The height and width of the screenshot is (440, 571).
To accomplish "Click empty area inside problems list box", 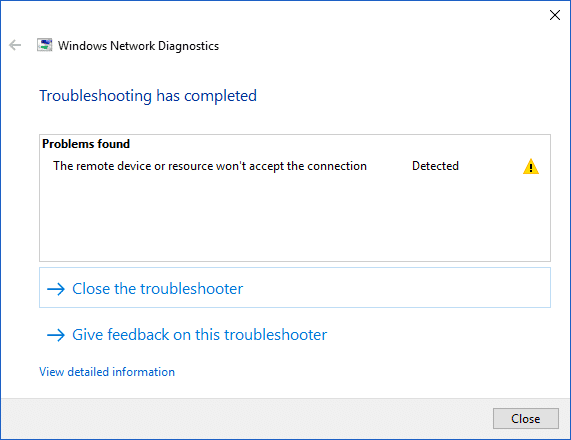I will [x=295, y=219].
